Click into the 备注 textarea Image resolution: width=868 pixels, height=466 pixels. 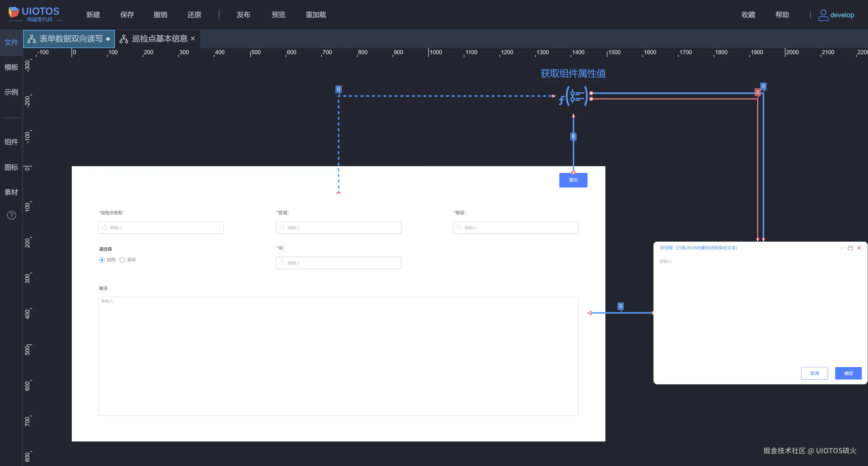[x=338, y=356]
